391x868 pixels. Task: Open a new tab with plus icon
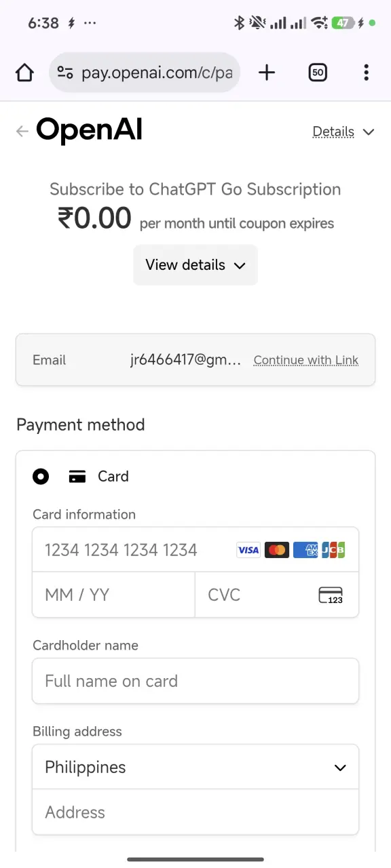point(267,73)
